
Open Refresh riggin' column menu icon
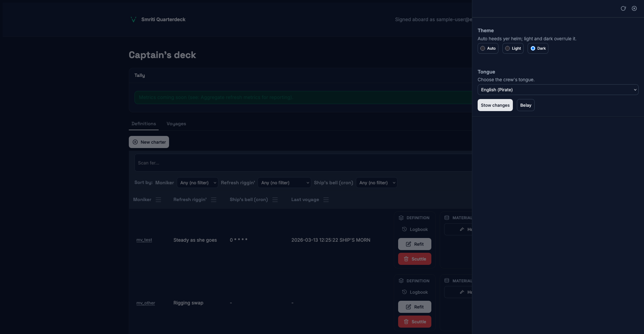click(214, 200)
